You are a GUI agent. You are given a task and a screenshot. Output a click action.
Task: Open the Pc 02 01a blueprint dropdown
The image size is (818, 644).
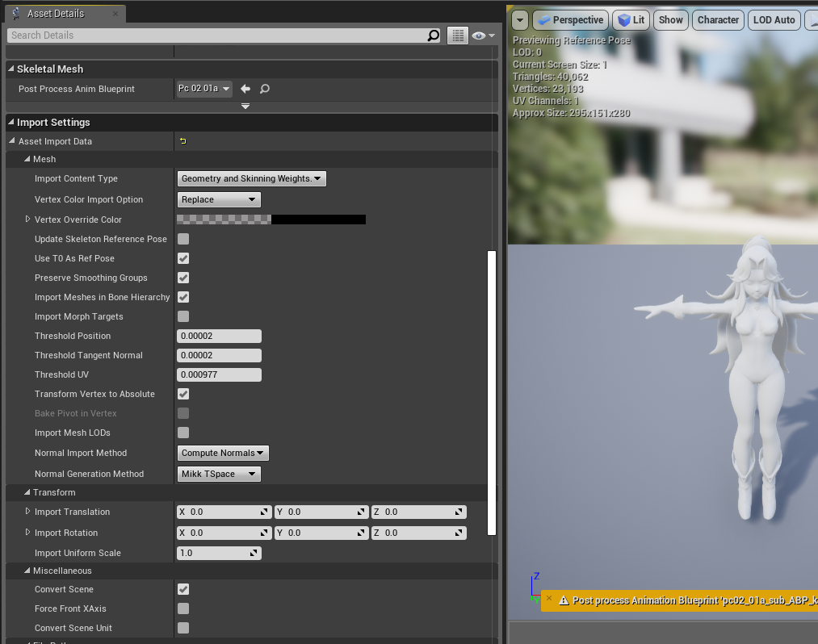point(204,89)
